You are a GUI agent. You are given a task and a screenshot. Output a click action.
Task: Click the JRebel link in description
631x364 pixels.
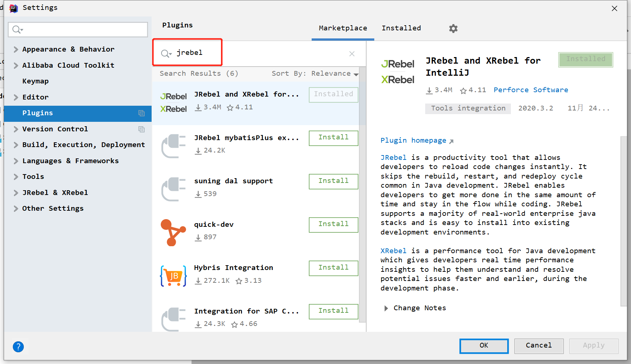pos(393,158)
